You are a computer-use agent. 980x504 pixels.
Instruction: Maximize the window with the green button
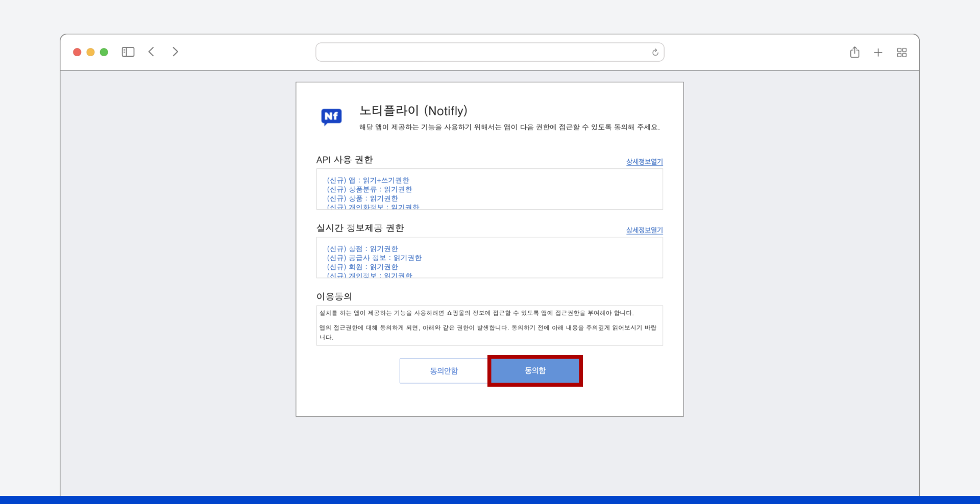coord(104,52)
